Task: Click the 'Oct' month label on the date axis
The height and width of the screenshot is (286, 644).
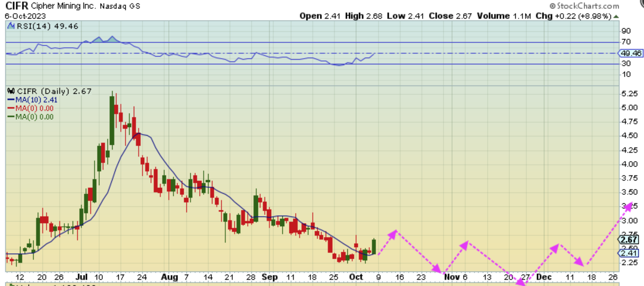Action: tap(356, 277)
